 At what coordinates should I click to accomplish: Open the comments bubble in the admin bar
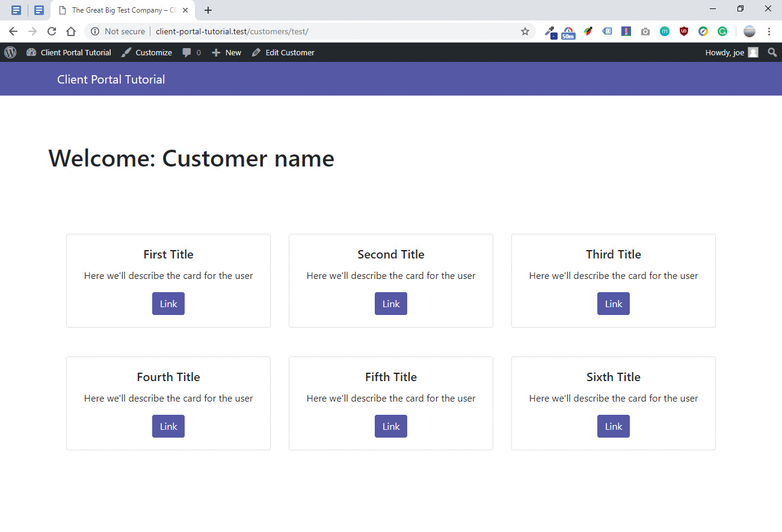coord(186,52)
